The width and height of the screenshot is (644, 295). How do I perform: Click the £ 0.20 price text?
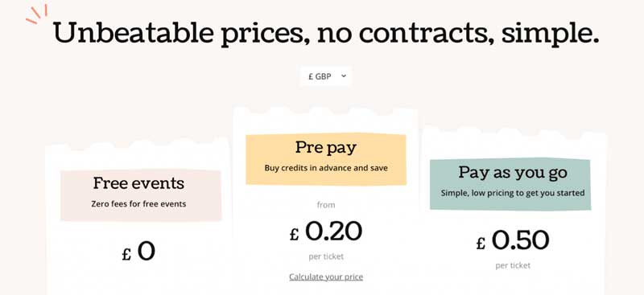(326, 231)
